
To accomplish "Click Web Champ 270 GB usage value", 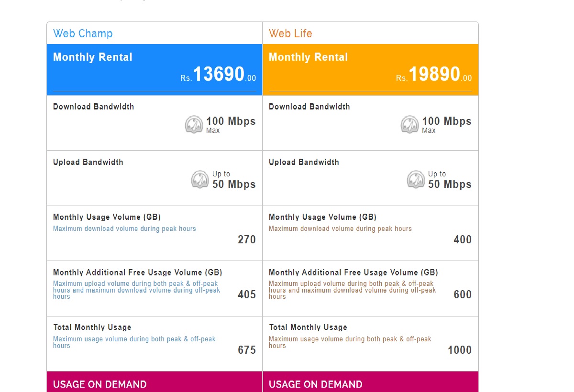I will [247, 240].
